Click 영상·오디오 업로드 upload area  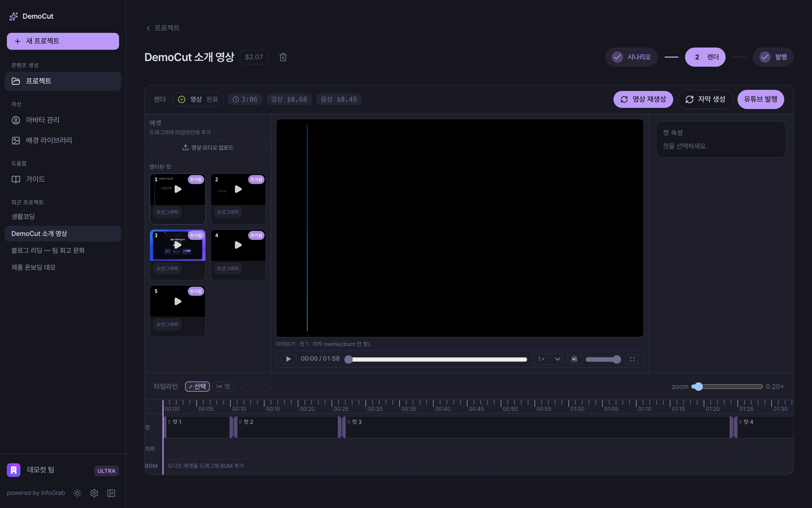click(x=208, y=148)
